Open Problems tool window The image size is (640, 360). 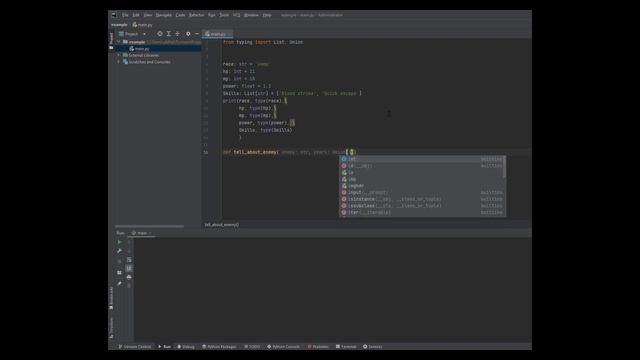coord(318,347)
